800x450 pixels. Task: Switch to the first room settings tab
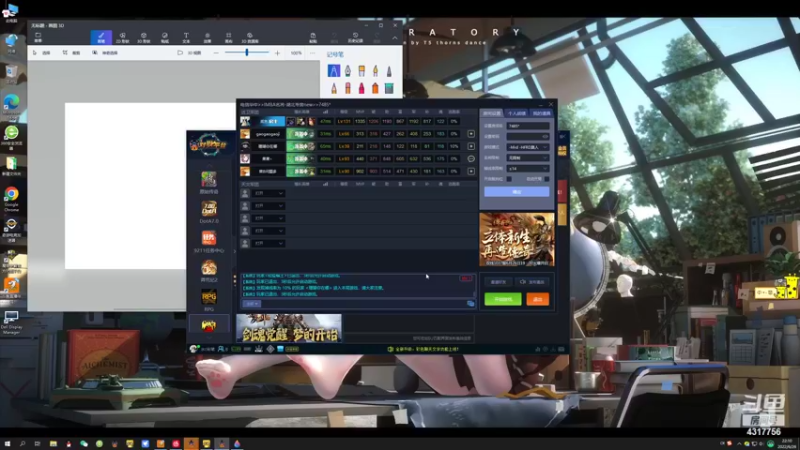coord(492,113)
